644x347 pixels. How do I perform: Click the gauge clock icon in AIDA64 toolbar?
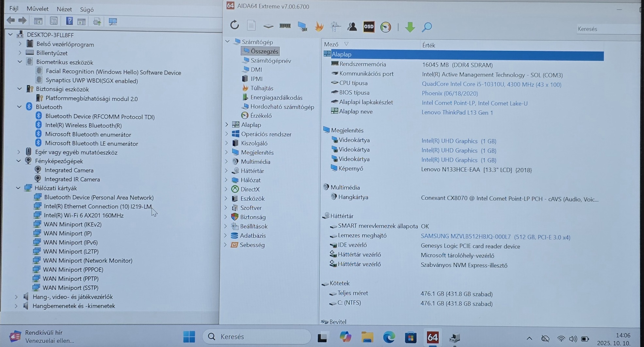pos(386,27)
